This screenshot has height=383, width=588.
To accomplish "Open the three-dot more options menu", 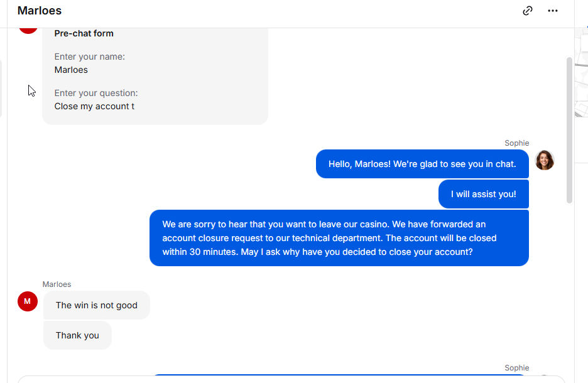I will click(x=553, y=11).
